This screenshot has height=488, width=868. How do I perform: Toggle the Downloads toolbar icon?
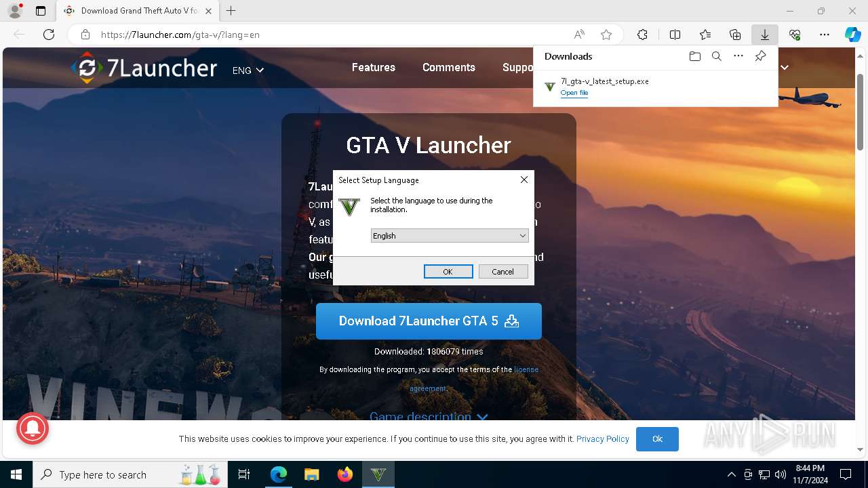(x=764, y=35)
